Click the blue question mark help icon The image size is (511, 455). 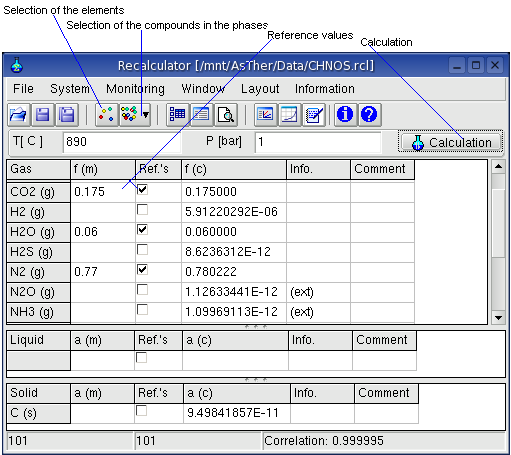[x=369, y=115]
